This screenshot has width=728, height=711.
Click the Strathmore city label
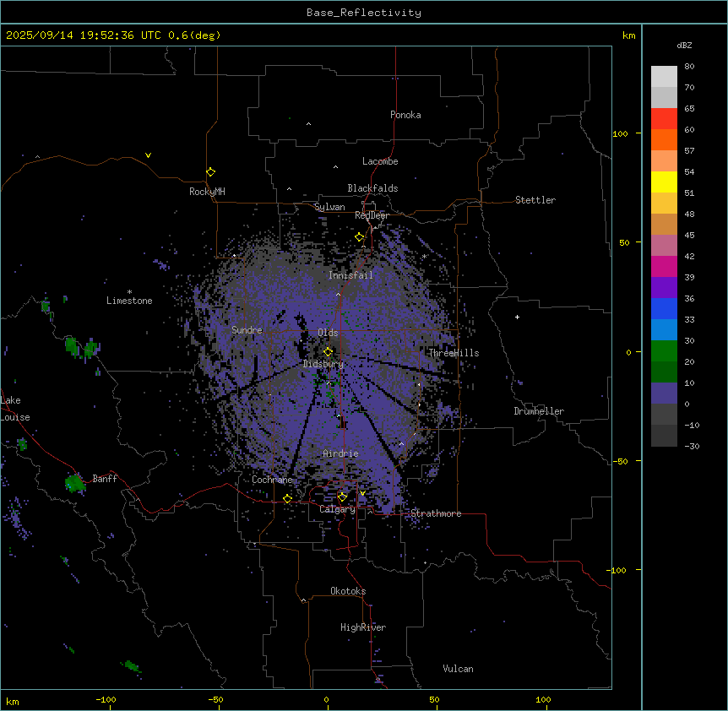point(436,513)
